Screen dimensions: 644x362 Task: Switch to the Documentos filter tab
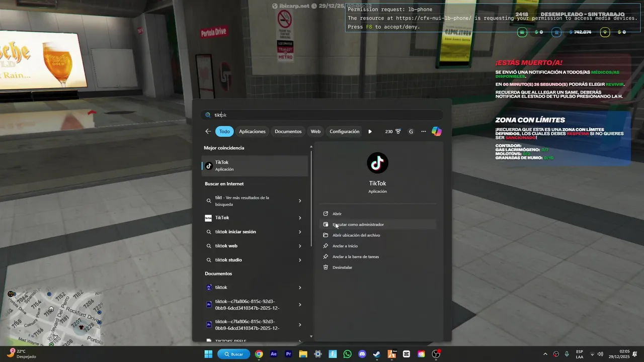288,131
